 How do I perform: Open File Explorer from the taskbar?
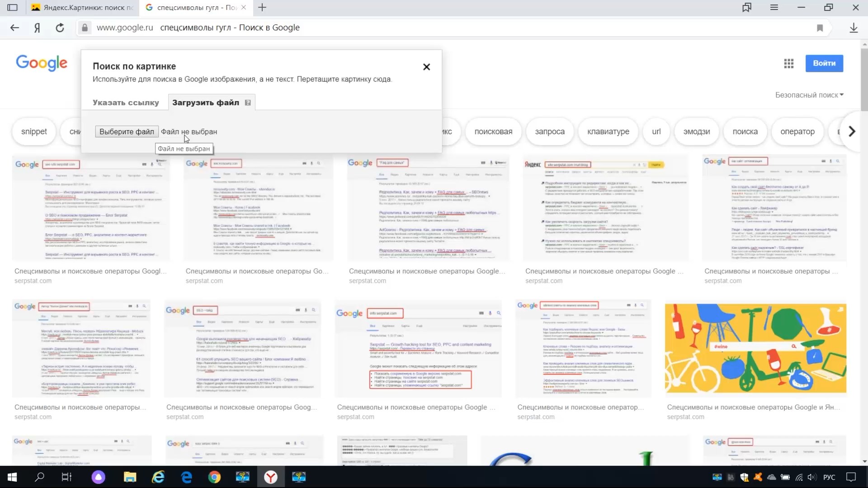point(130,477)
